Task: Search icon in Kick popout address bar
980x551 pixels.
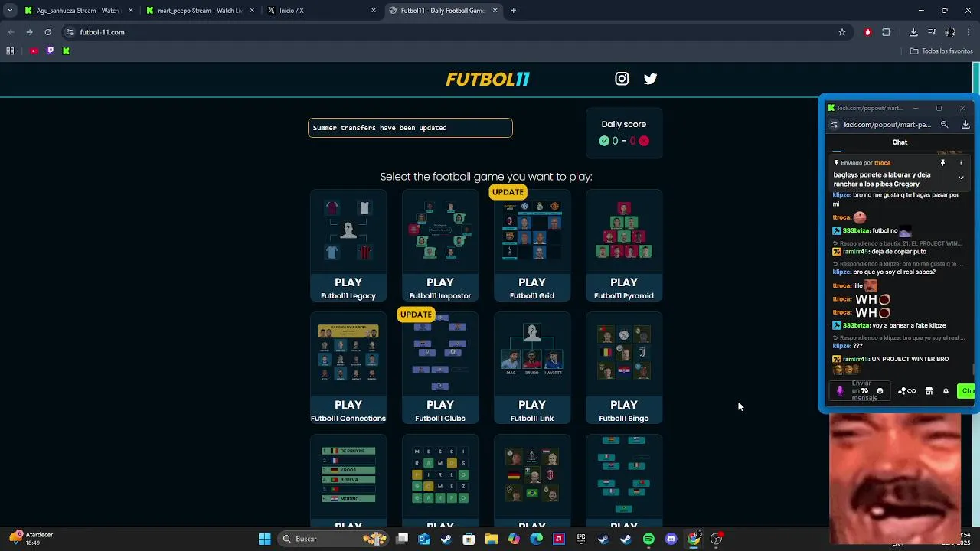Action: tap(944, 125)
